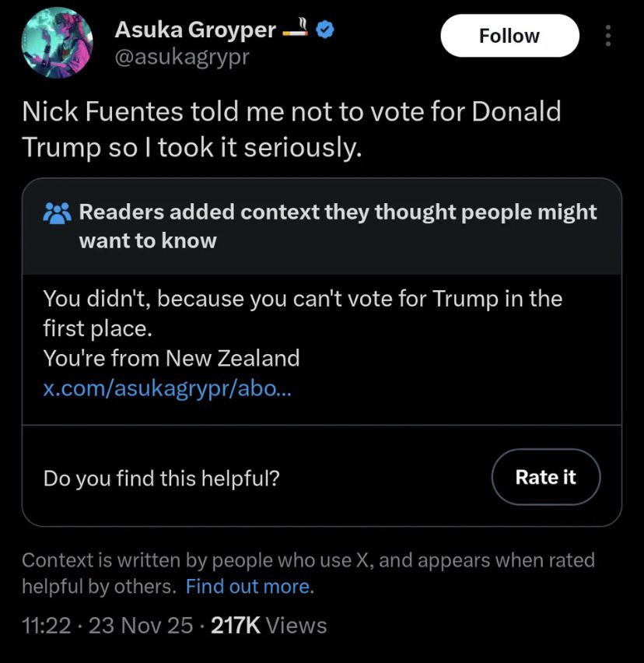The height and width of the screenshot is (663, 644).
Task: Open Asuka Groyper's profile picture
Action: coord(57,43)
